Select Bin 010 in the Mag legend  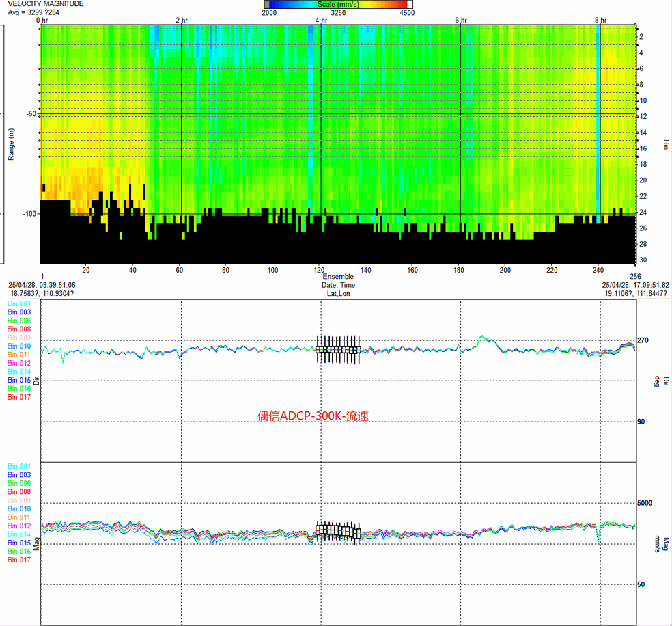point(19,509)
